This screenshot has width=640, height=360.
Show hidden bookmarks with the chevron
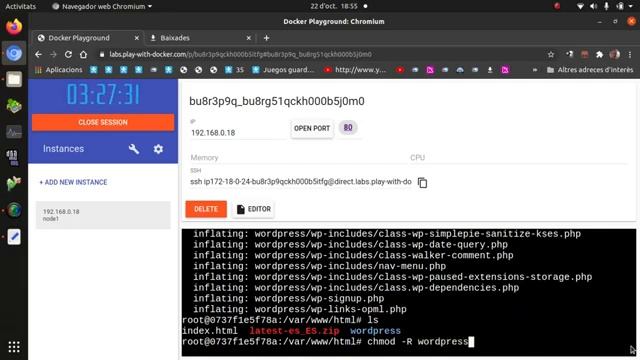coord(535,70)
